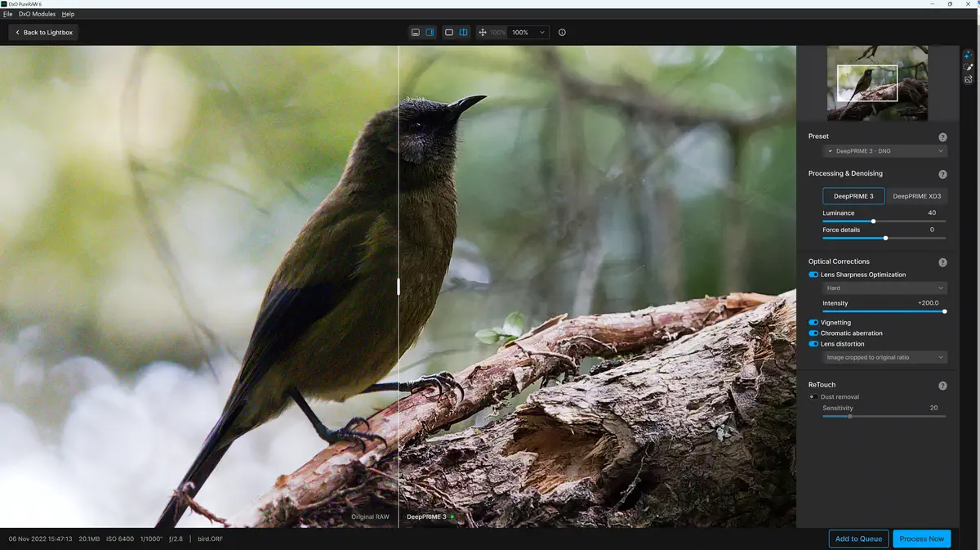Select DeepPRIME XD3 processing mode
The image size is (980, 550).
click(x=916, y=196)
